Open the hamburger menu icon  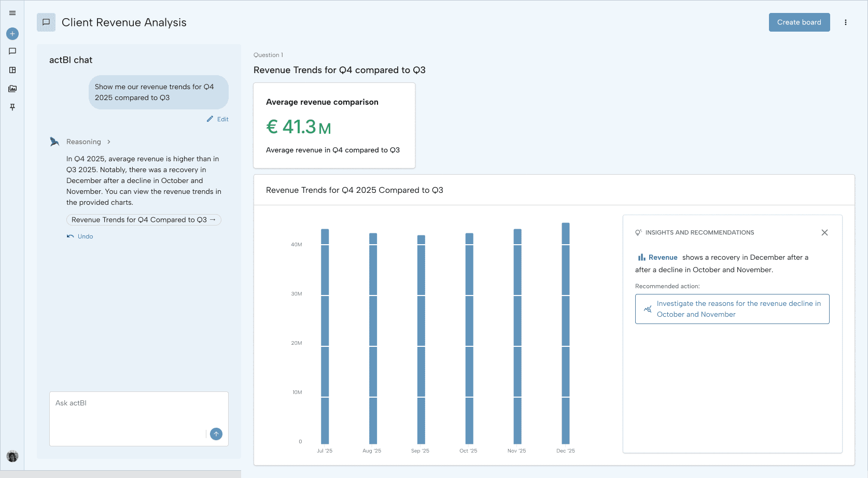coord(12,13)
